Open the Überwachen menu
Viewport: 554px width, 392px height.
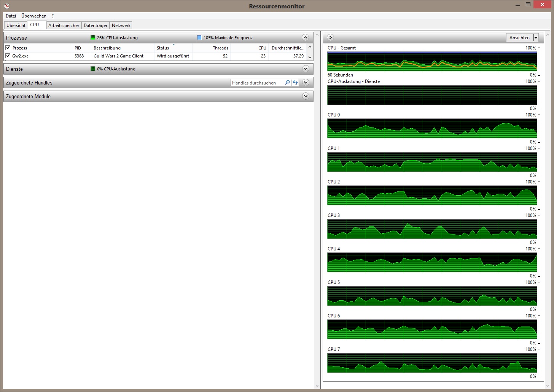tap(34, 16)
